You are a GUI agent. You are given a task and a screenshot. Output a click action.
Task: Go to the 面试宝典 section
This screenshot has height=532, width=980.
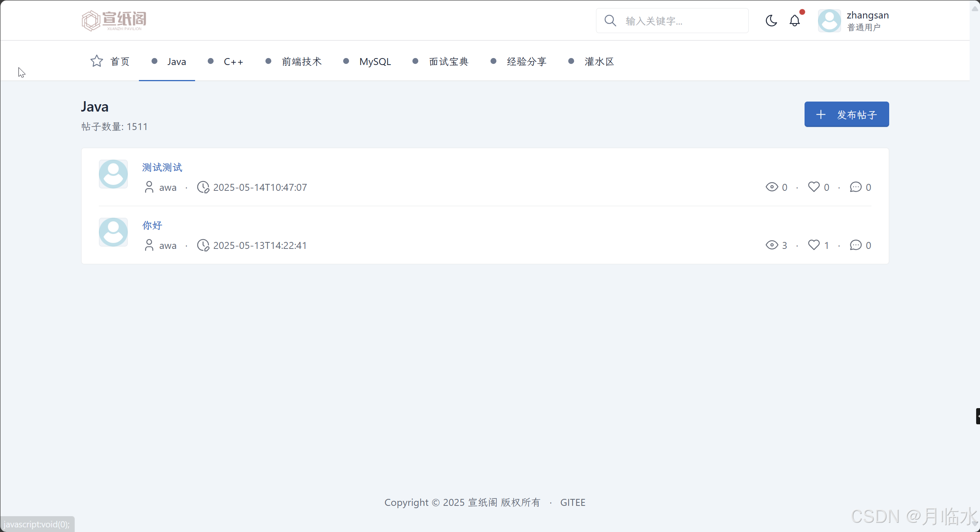[x=449, y=62]
